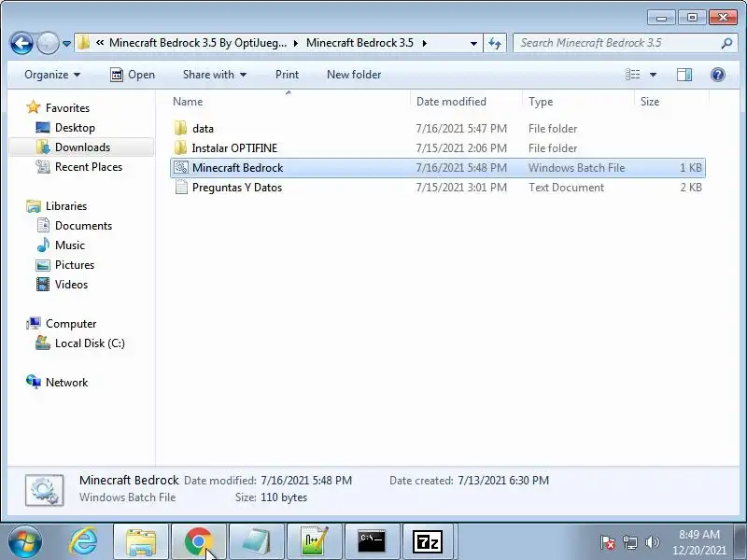Image resolution: width=747 pixels, height=560 pixels.
Task: Launch Internet Explorer from the taskbar
Action: (x=83, y=541)
